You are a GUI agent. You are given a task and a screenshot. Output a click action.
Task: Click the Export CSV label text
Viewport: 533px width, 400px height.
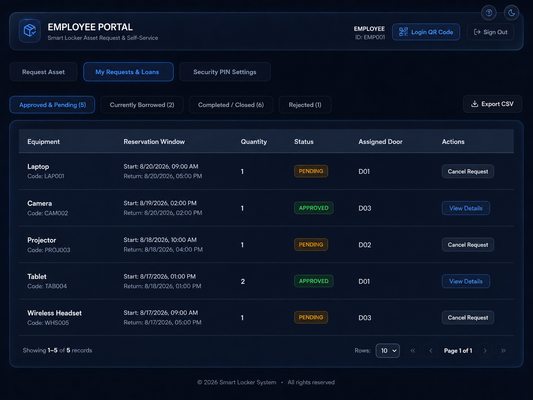[x=497, y=104]
